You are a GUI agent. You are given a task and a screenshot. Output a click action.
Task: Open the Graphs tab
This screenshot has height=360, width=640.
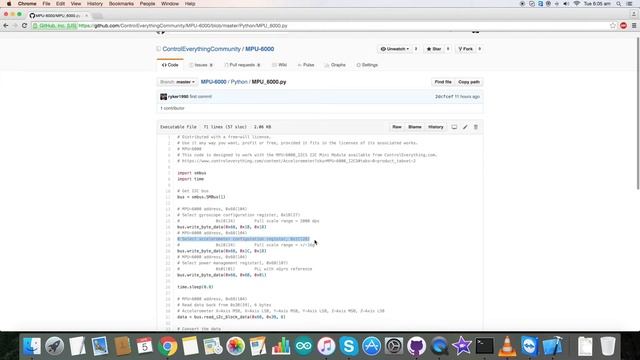[x=335, y=65]
